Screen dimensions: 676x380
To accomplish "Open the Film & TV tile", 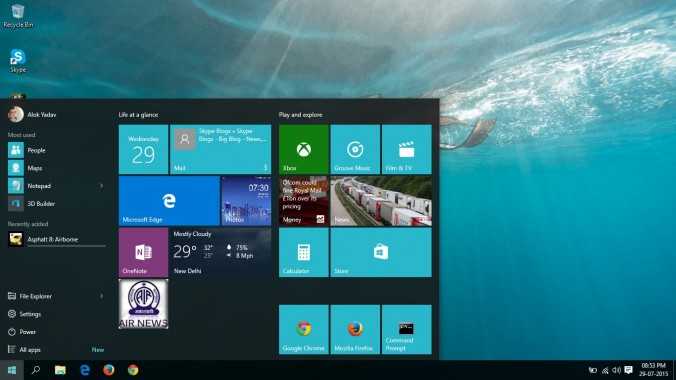I will [407, 149].
